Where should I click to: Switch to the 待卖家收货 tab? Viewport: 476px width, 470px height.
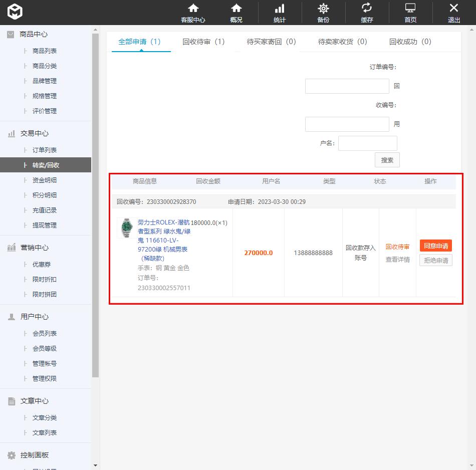coord(342,42)
